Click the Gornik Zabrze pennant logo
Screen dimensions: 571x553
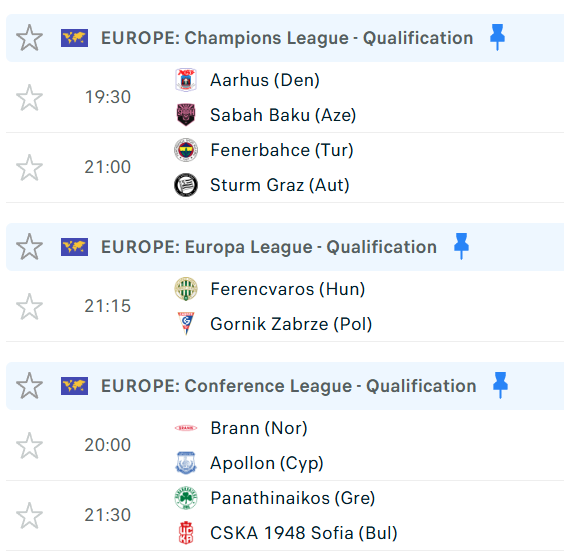(x=186, y=323)
